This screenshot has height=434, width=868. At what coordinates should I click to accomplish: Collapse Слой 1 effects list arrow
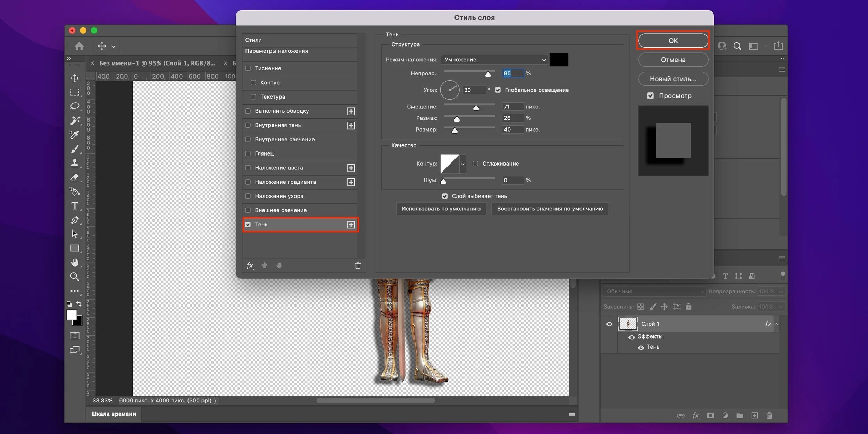pyautogui.click(x=776, y=324)
